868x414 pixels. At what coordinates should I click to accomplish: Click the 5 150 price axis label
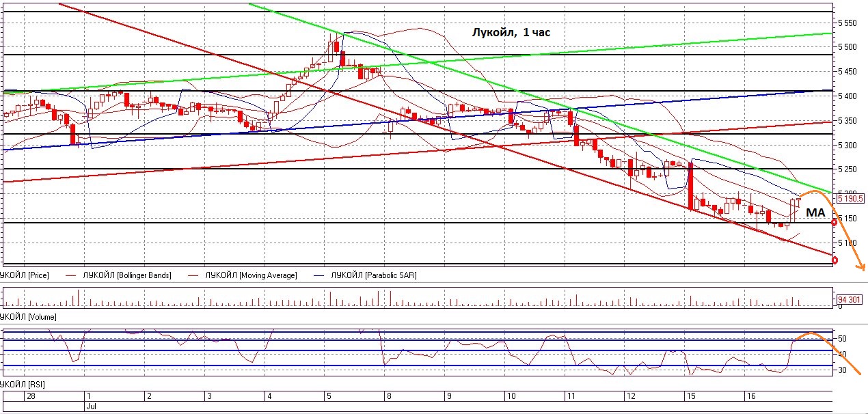click(x=847, y=219)
